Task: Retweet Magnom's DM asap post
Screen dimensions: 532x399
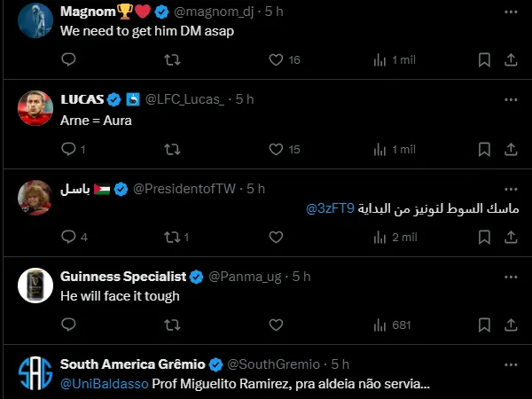Action: click(173, 59)
